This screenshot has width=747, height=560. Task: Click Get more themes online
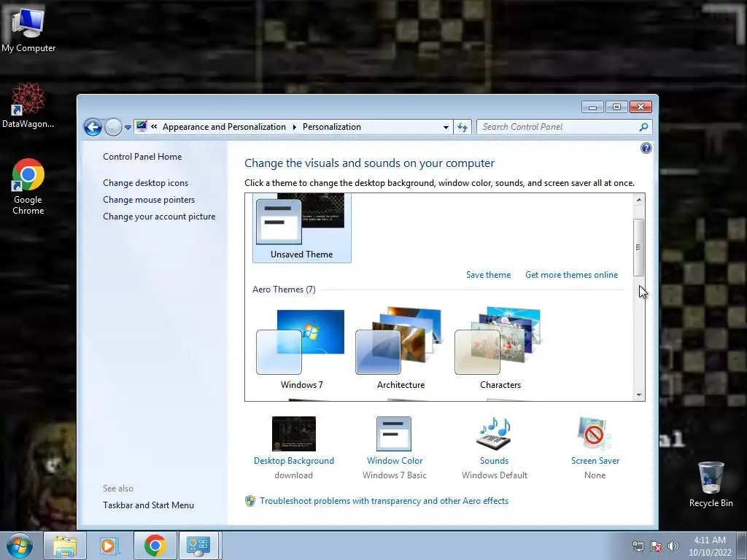(x=571, y=275)
